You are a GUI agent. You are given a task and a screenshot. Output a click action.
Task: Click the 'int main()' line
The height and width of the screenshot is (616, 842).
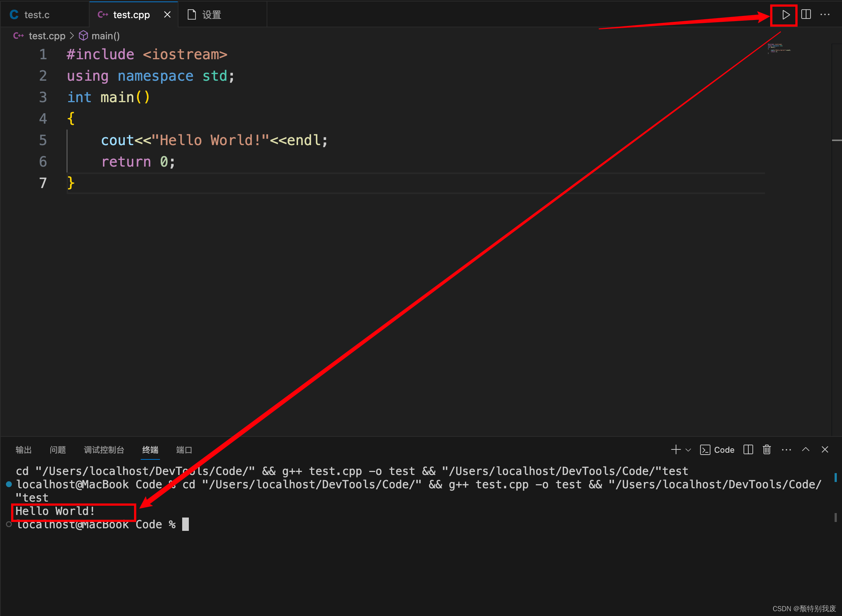[x=108, y=97]
